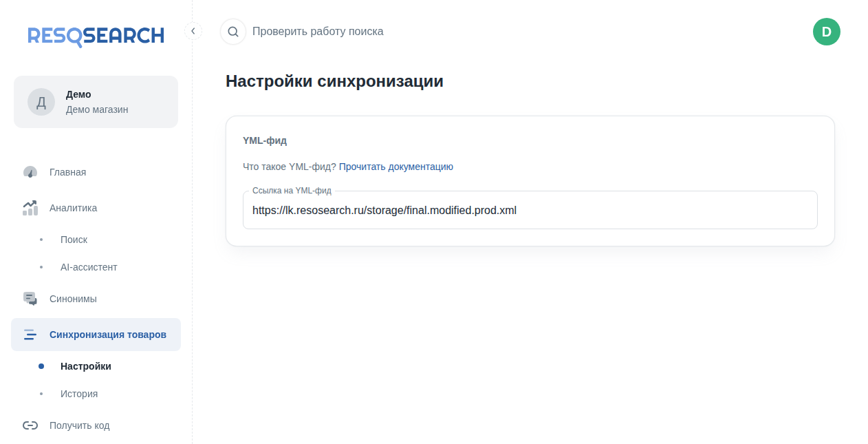Screen dimensions: 868x444
Task: Click the Получить код link icon
Action: pyautogui.click(x=30, y=425)
